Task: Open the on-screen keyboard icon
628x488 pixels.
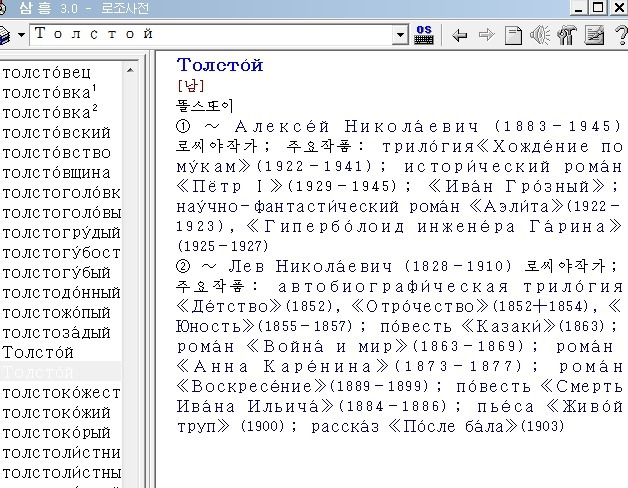Action: coord(424,35)
